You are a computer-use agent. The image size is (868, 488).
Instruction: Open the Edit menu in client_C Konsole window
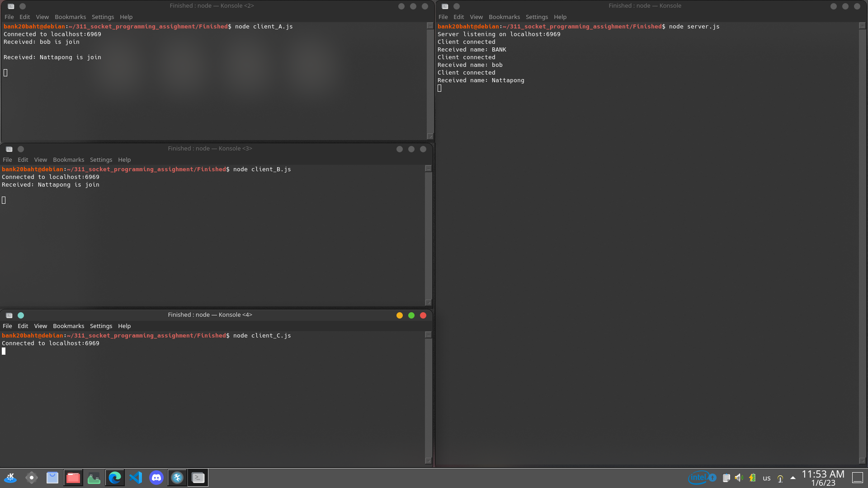coord(23,326)
